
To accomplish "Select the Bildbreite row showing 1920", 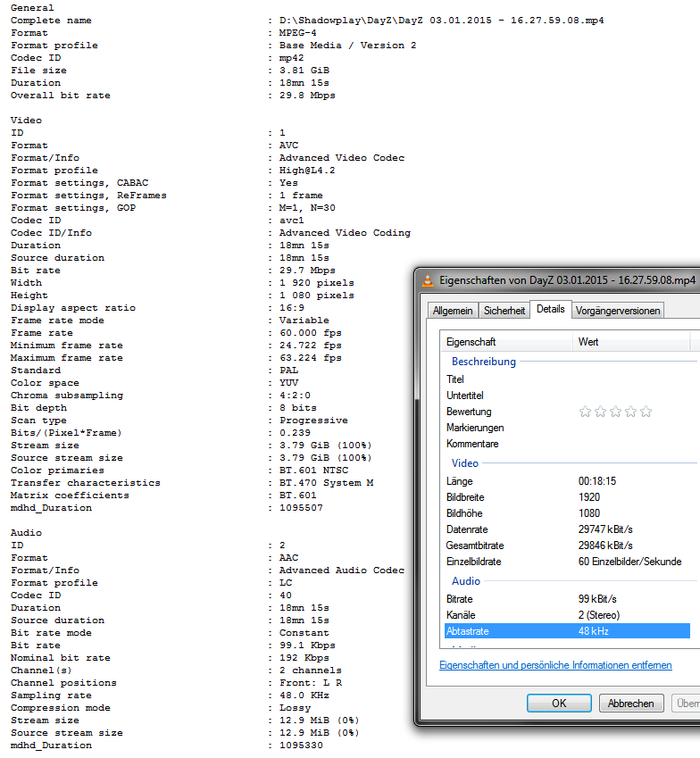I will [x=567, y=497].
